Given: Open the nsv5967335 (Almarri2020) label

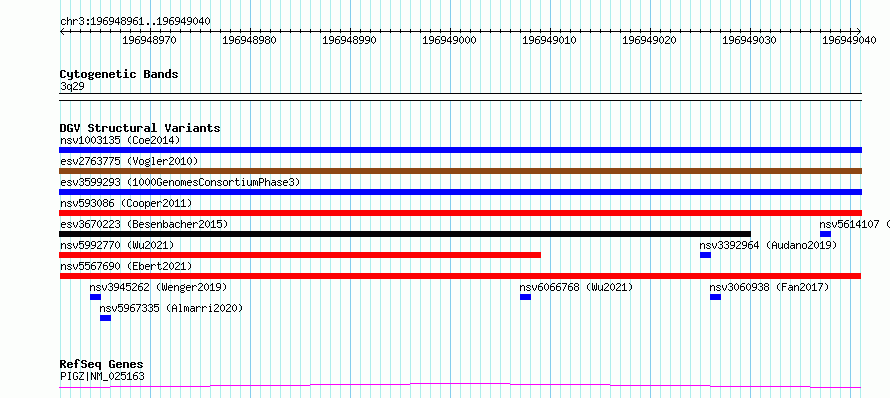Looking at the screenshot, I should [x=171, y=308].
